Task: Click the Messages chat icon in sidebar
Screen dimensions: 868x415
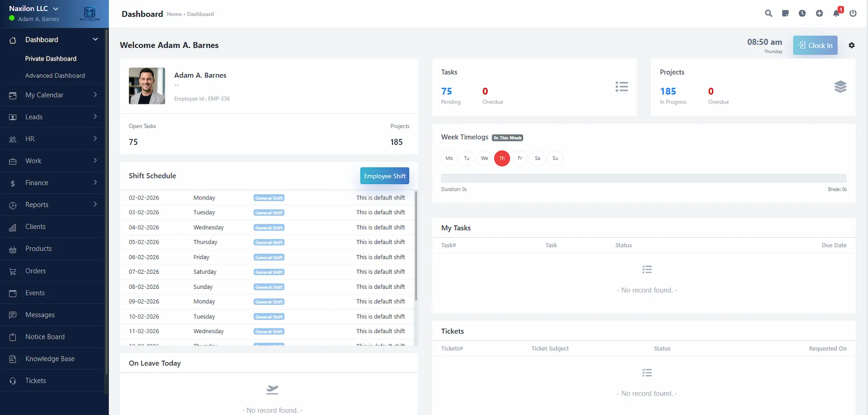Action: [x=13, y=315]
